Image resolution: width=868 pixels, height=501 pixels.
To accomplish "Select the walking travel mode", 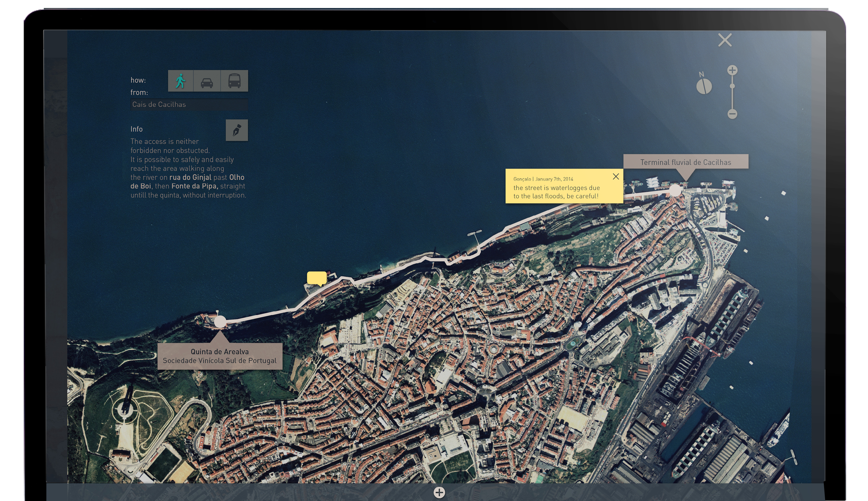I will [x=181, y=81].
